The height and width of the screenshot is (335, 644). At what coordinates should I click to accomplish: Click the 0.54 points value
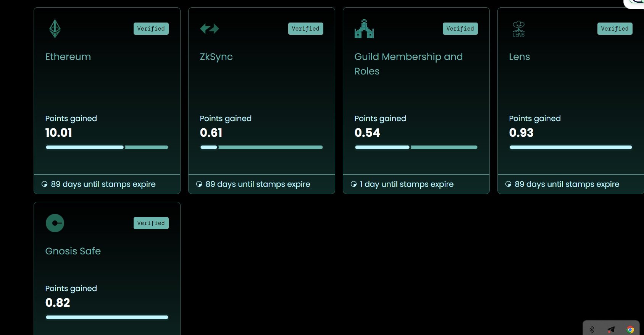coord(367,133)
